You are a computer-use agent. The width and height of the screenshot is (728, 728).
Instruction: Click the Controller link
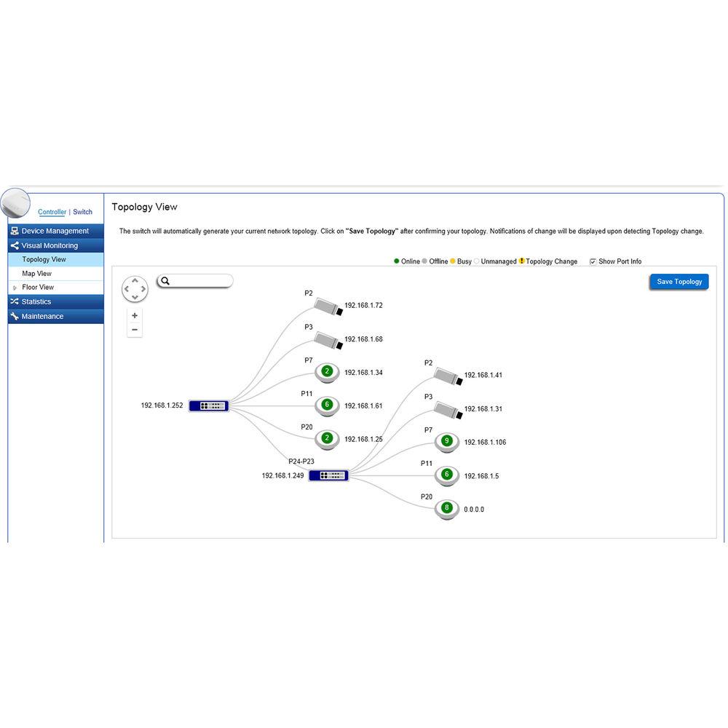[52, 212]
